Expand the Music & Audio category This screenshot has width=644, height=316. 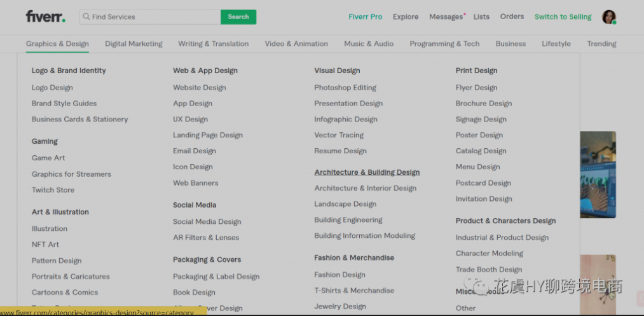[369, 44]
